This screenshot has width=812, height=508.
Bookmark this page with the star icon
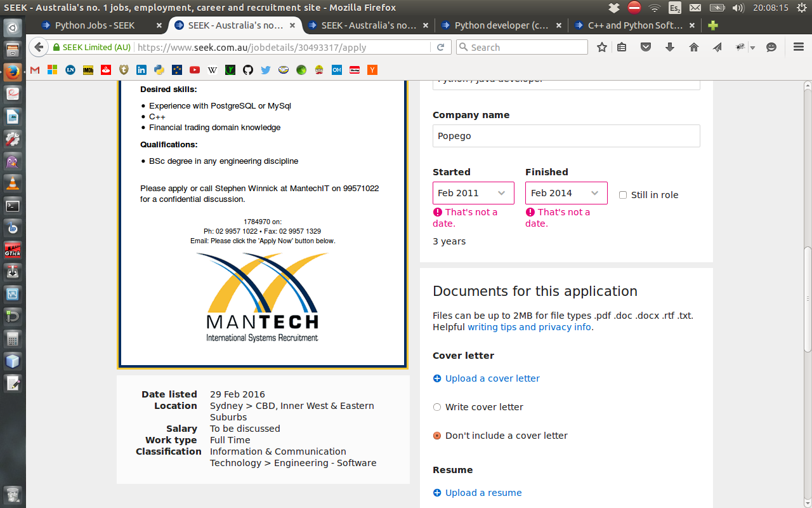[x=602, y=48]
